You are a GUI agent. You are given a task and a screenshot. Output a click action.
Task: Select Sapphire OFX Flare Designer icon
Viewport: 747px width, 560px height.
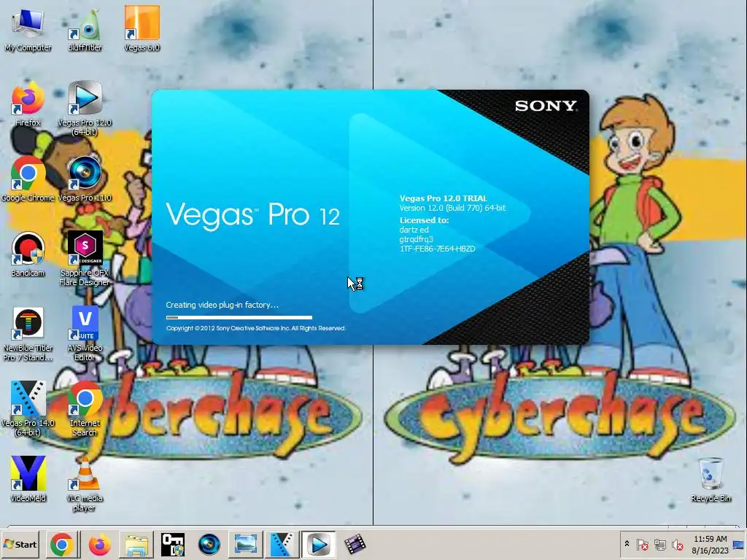[x=85, y=259]
